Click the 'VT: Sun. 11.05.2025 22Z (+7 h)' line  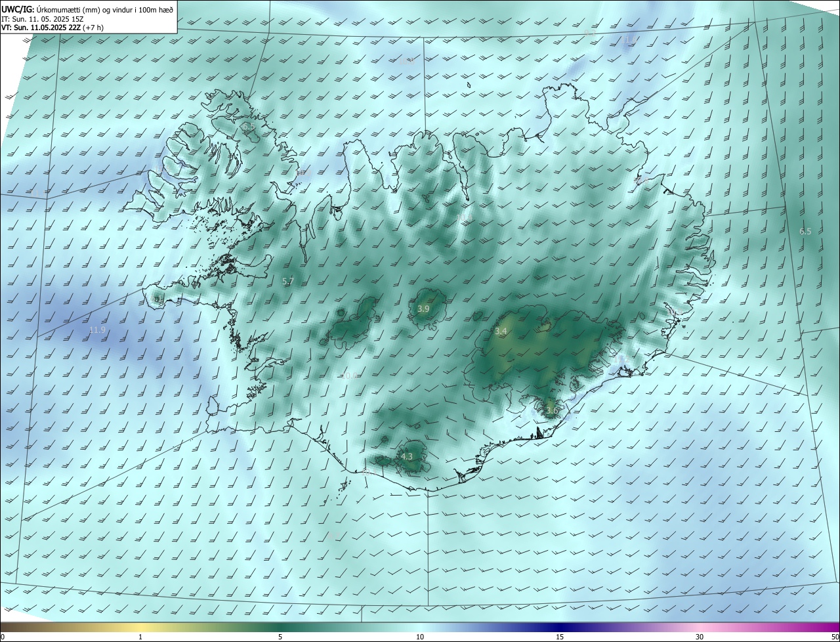pos(52,28)
